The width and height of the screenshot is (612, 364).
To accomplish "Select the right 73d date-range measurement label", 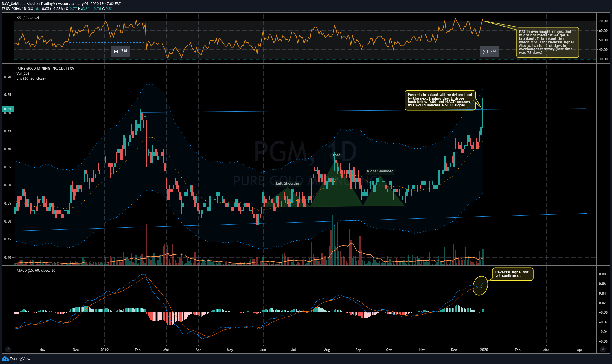I will 490,51.
